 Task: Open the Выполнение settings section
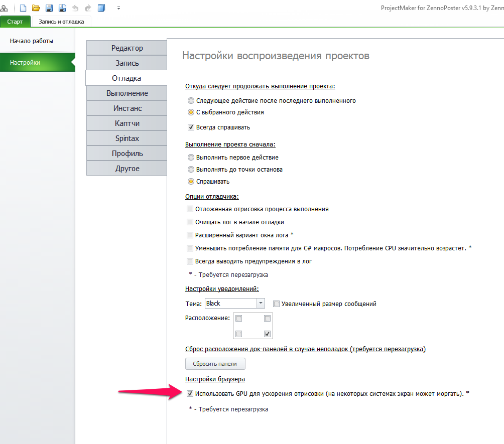[x=127, y=93]
